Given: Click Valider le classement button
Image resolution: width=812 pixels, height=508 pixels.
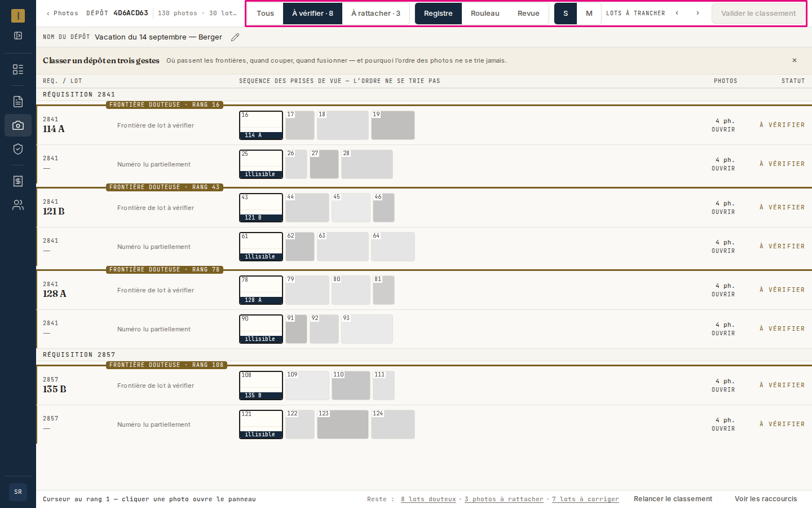Looking at the screenshot, I should pyautogui.click(x=758, y=14).
